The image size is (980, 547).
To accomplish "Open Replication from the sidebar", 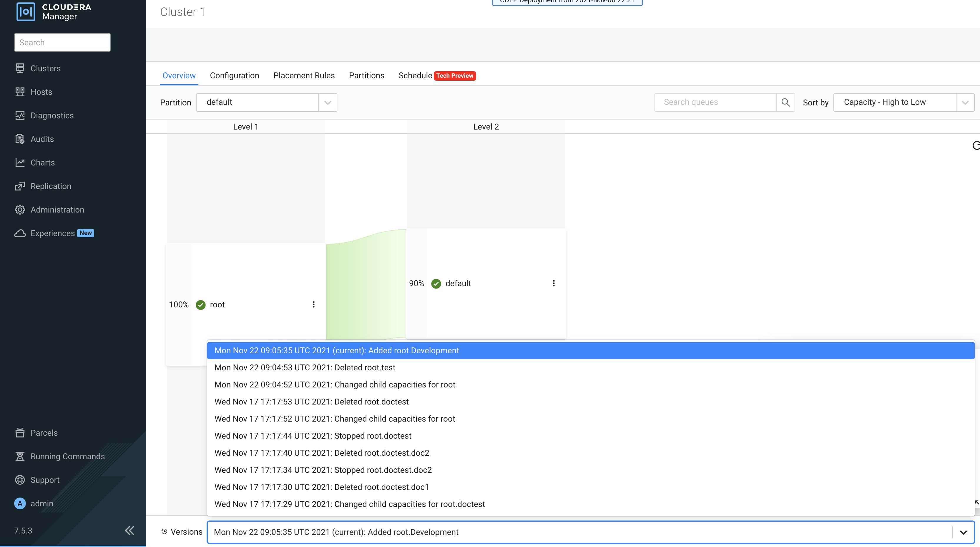I will pyautogui.click(x=51, y=186).
